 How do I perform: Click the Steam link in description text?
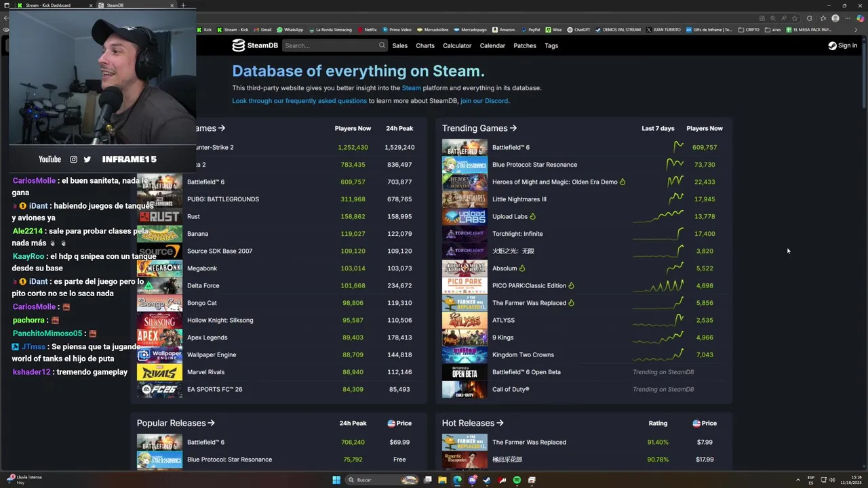pos(412,88)
